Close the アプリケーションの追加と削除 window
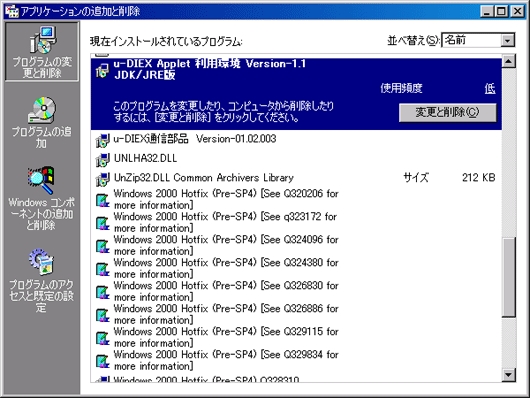530x398 pixels. pyautogui.click(x=517, y=11)
